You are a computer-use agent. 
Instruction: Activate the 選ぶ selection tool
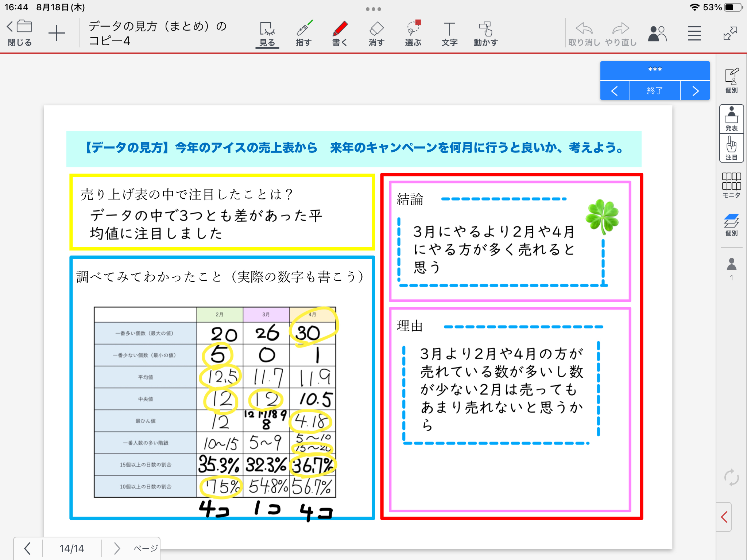click(x=413, y=34)
